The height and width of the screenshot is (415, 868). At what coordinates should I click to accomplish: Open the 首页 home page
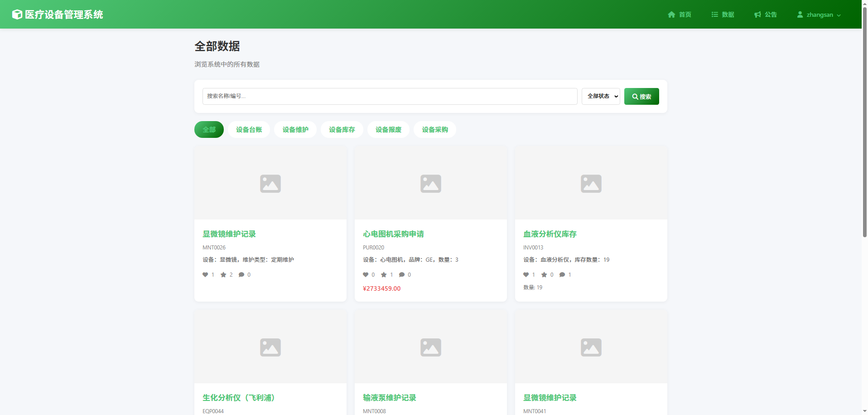680,15
